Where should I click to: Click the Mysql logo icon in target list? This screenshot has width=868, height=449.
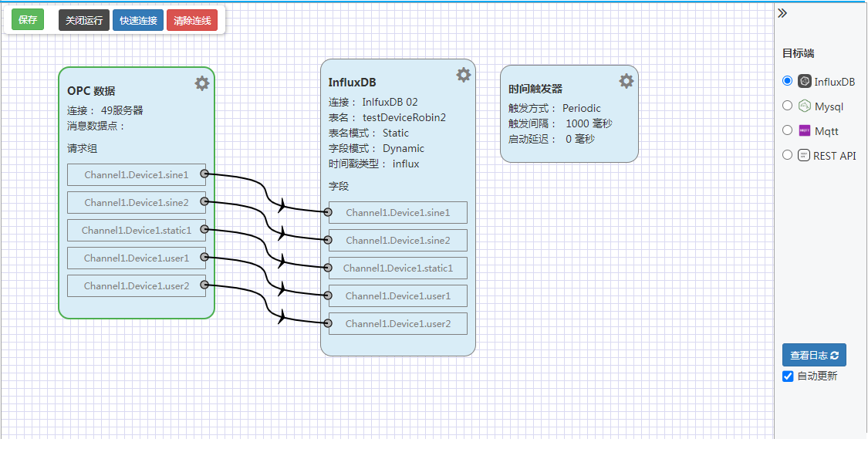click(x=805, y=106)
